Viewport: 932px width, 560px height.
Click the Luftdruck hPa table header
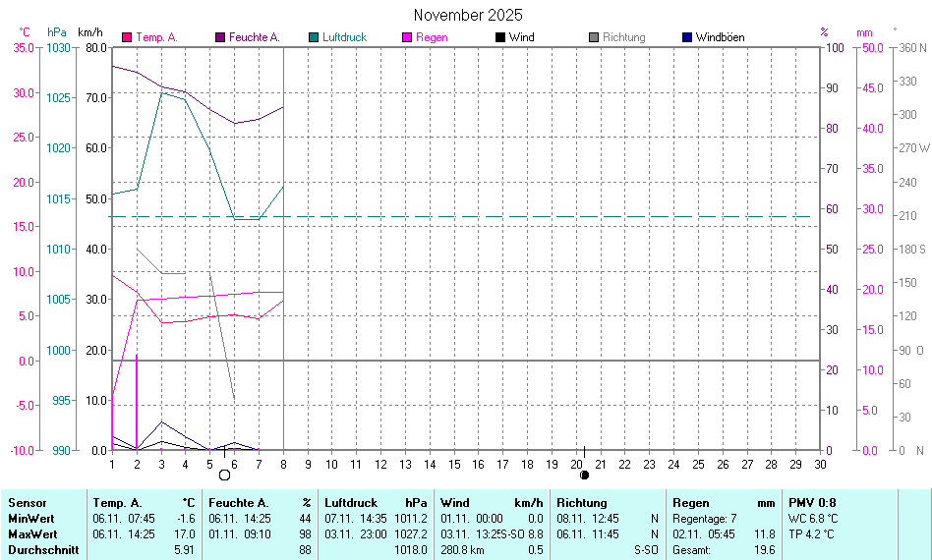pos(376,503)
